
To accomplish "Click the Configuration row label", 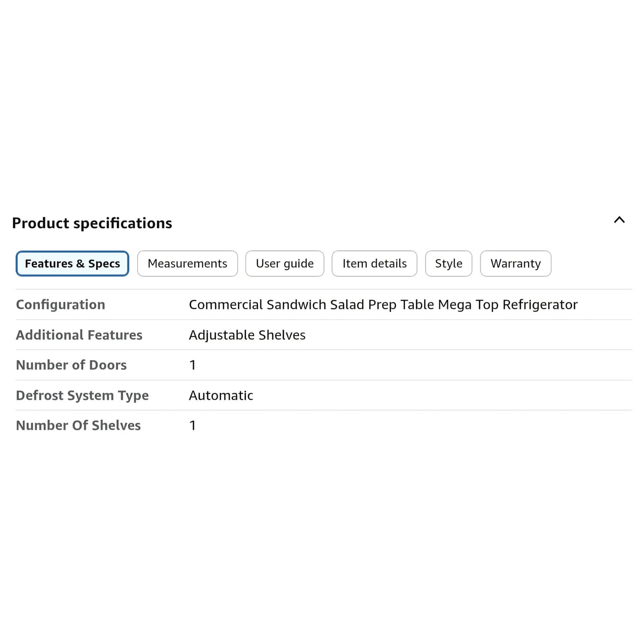I will (61, 304).
